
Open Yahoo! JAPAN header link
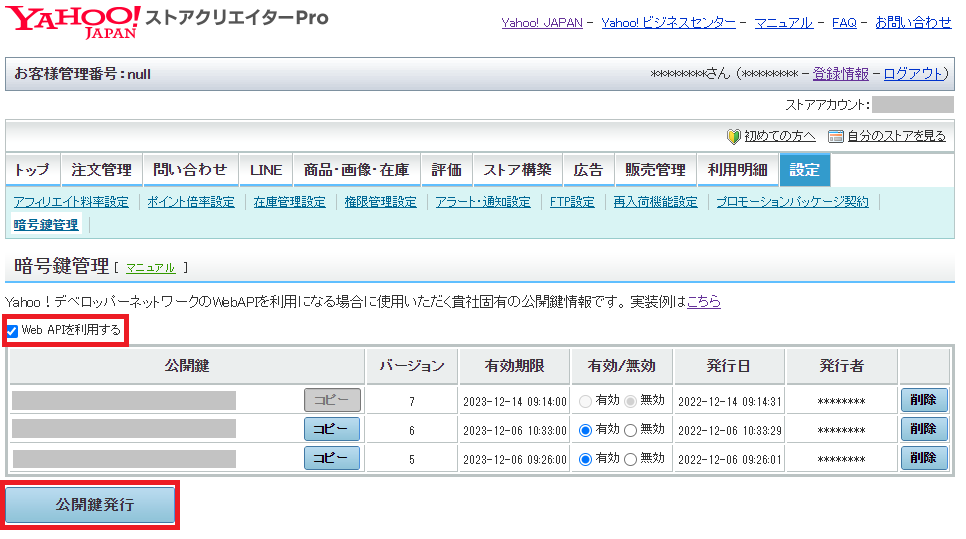coord(542,23)
